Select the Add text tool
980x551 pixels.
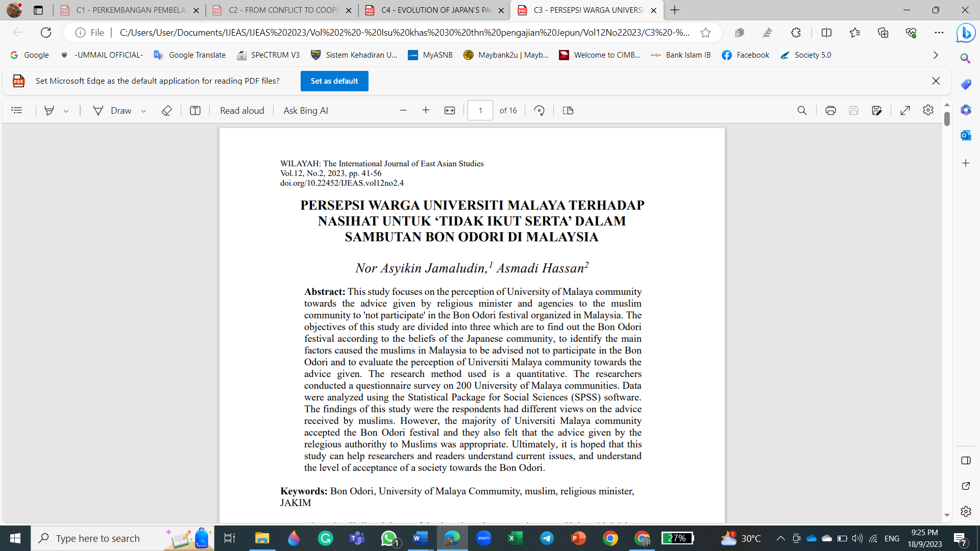195,110
